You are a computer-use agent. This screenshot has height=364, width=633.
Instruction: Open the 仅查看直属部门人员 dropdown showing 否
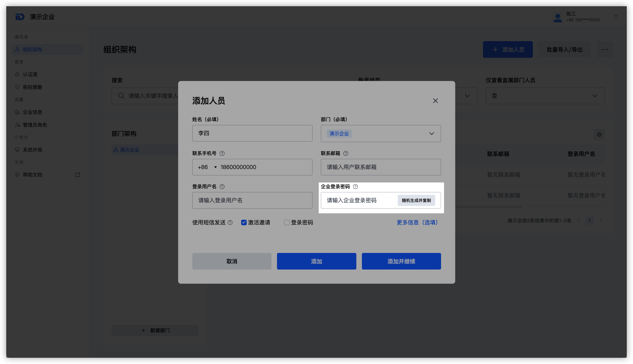click(545, 96)
